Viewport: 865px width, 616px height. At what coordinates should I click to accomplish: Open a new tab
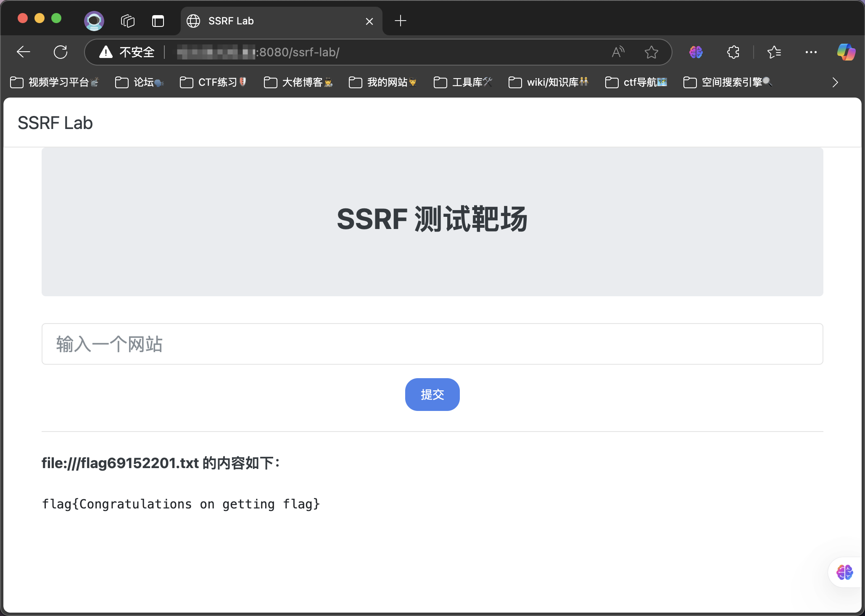point(401,21)
